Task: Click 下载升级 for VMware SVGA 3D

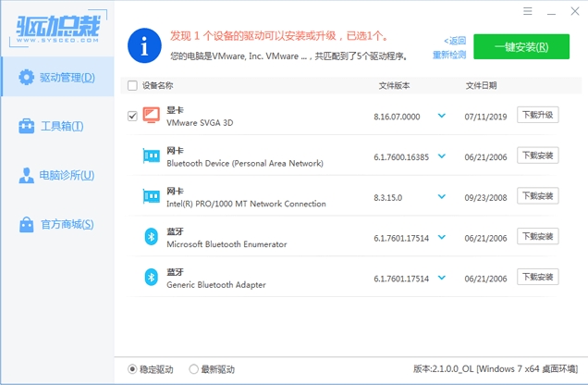Action: pyautogui.click(x=537, y=116)
